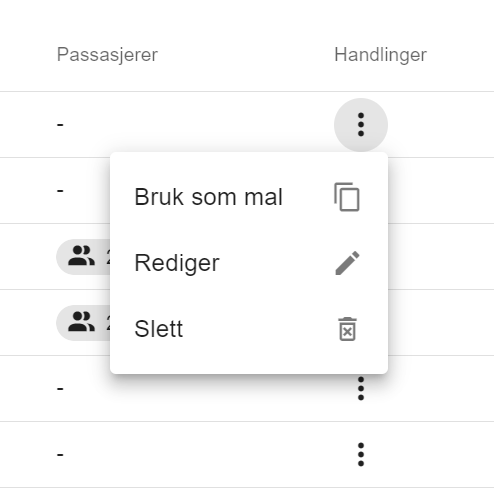Click the blank header area above Passasjerer
Viewport: 494px width, 495px height.
(x=107, y=20)
